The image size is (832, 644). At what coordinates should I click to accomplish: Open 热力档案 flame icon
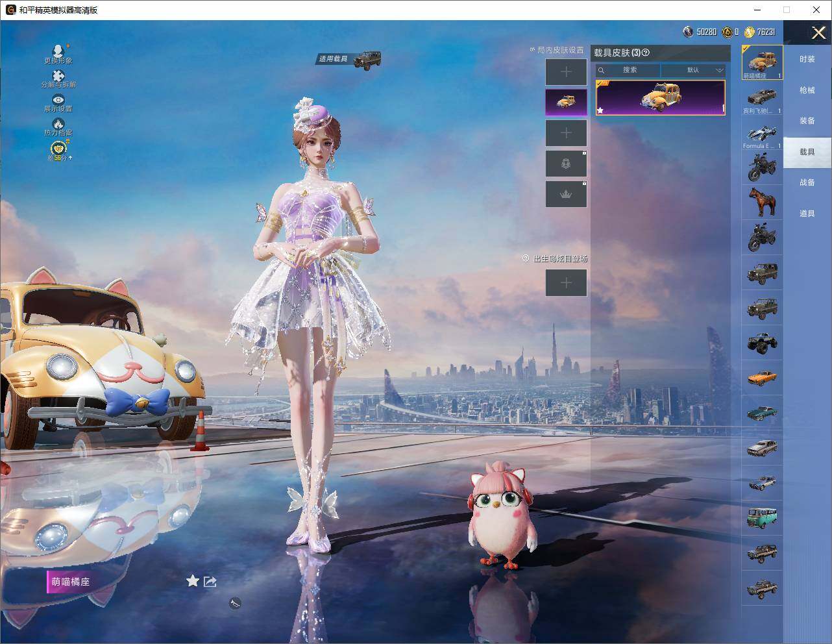[x=58, y=123]
